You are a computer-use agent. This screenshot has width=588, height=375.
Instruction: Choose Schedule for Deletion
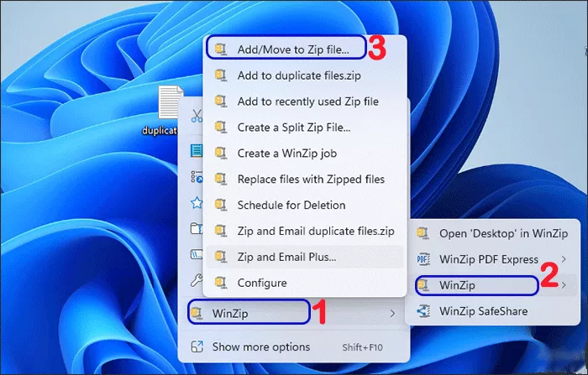point(304,205)
